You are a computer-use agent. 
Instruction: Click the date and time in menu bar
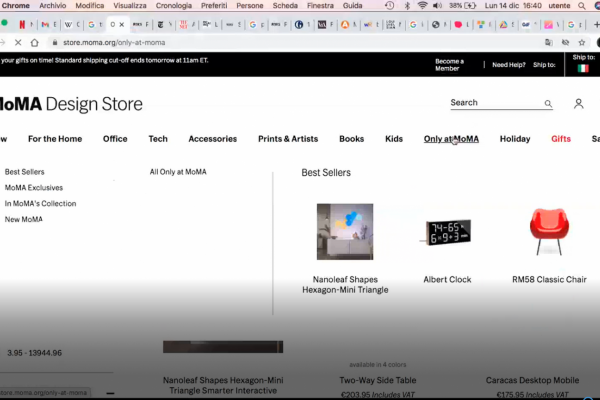513,5
